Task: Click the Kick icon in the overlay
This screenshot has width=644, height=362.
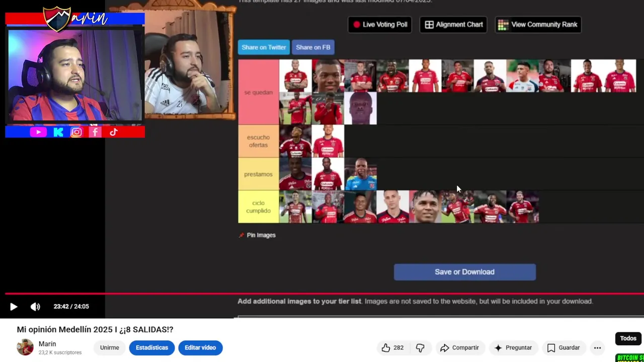Action: click(58, 132)
